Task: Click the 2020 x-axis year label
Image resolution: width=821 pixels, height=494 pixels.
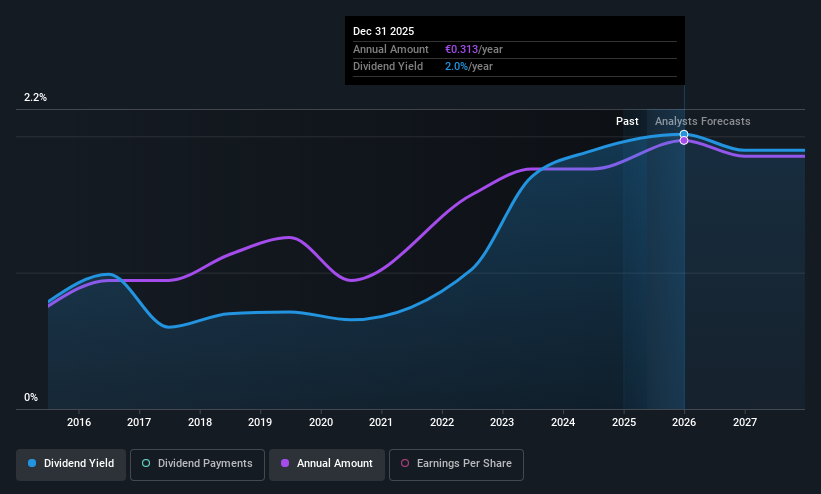Action: click(321, 422)
